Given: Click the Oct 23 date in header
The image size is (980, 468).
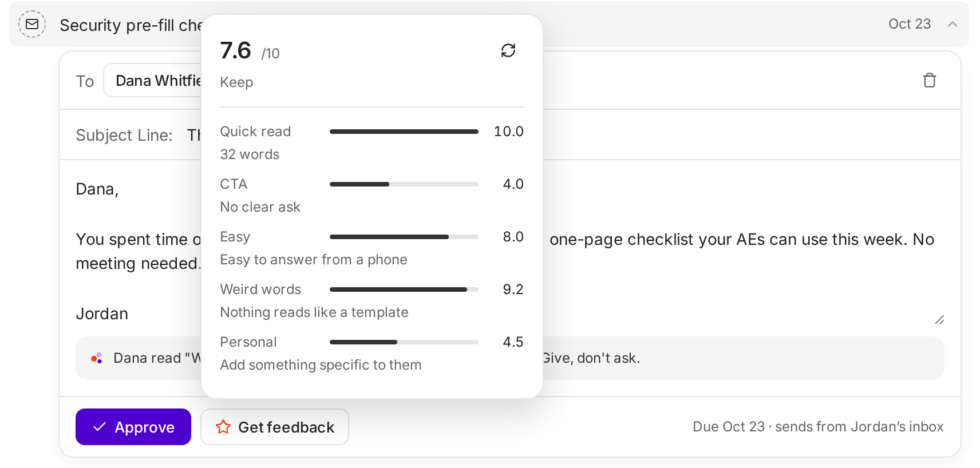Looking at the screenshot, I should [x=910, y=24].
